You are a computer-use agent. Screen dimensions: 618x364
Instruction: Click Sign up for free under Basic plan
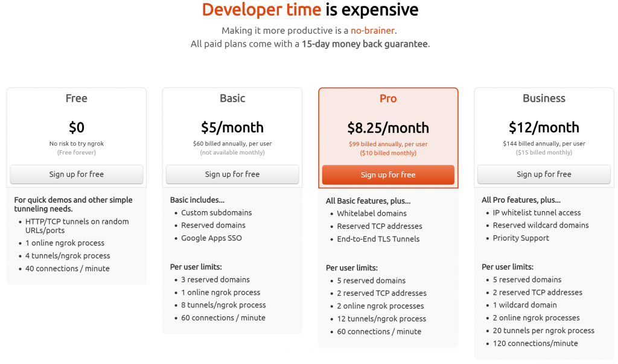tap(232, 174)
